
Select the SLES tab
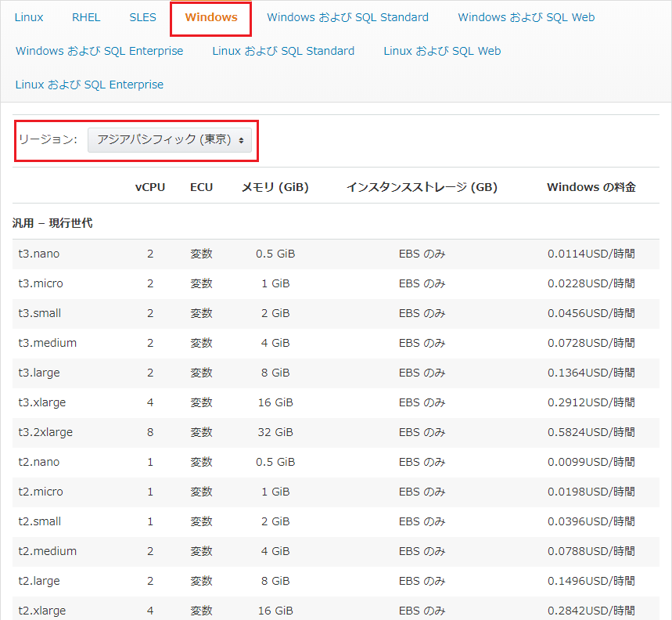click(142, 17)
